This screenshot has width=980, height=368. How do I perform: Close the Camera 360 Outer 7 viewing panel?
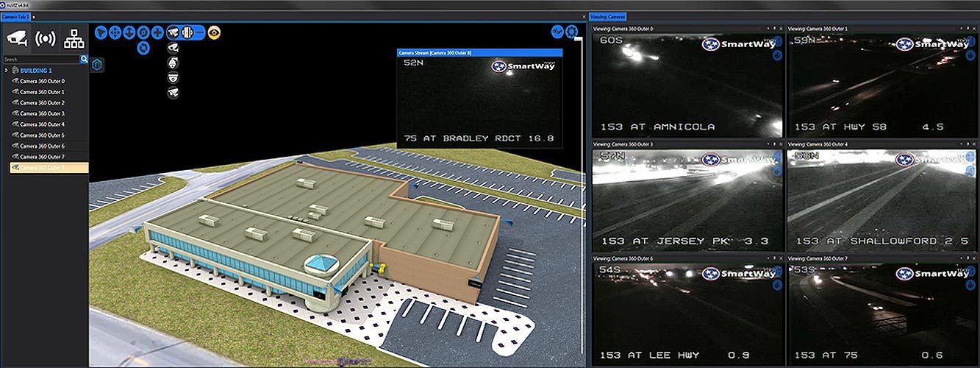tap(974, 258)
